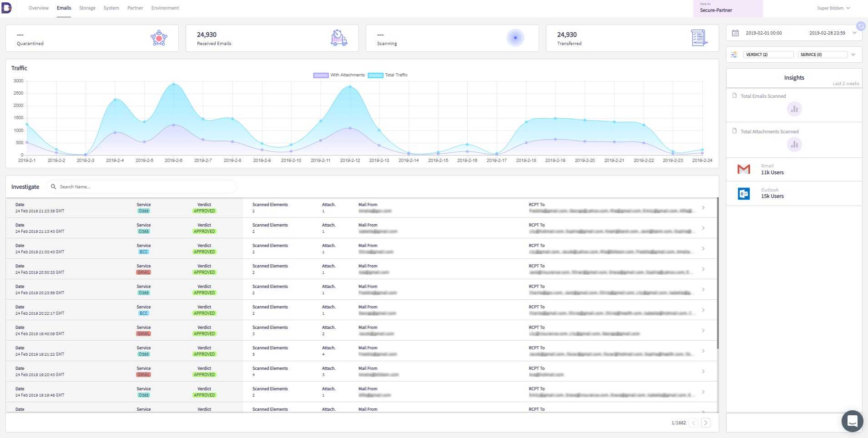The height and width of the screenshot is (438, 868).
Task: Open the chat support bubble
Action: point(852,421)
